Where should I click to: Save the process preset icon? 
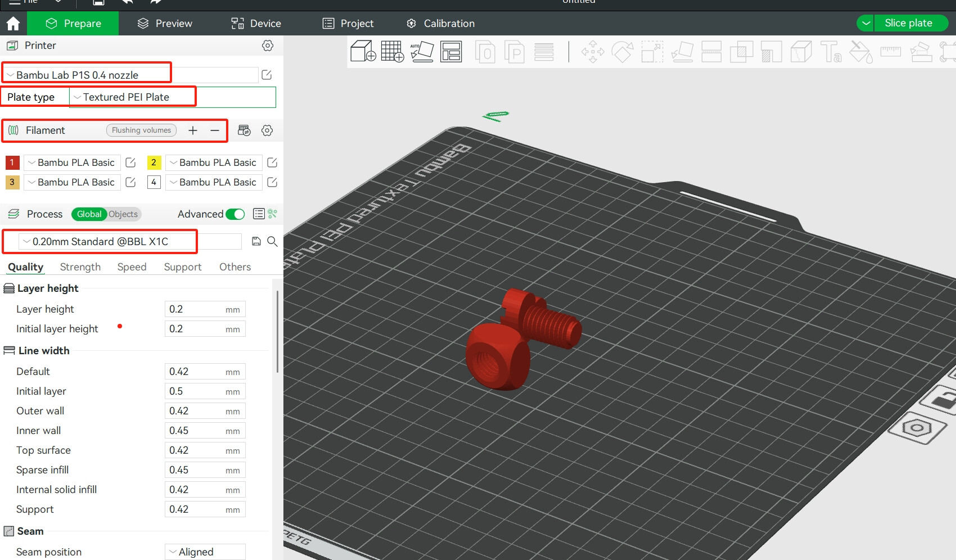coord(256,241)
